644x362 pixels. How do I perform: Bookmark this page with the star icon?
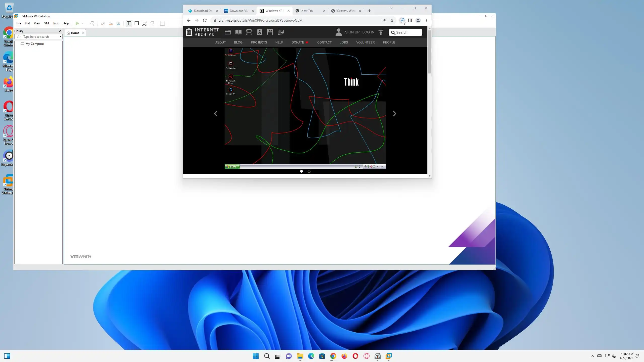[x=392, y=20]
